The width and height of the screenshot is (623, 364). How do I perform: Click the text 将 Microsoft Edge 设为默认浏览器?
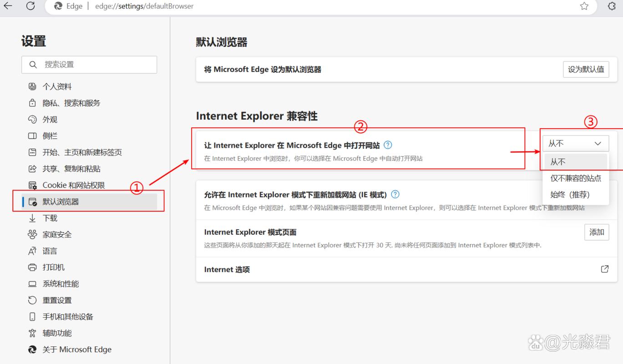[x=263, y=69]
